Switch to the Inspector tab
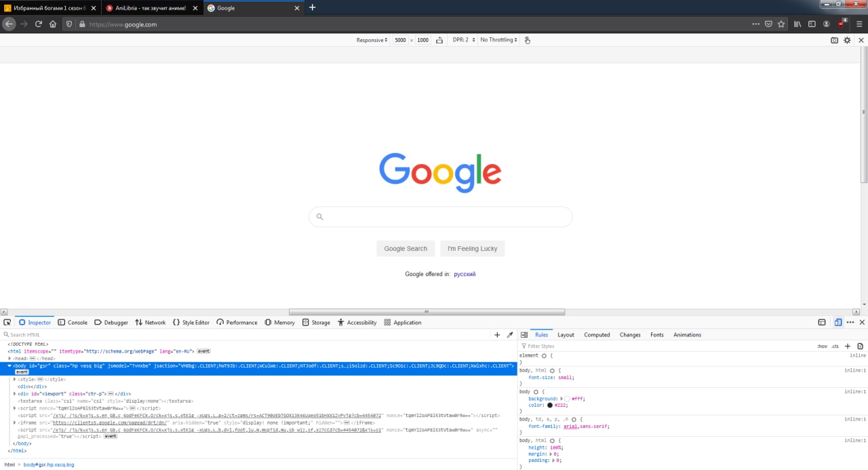The width and height of the screenshot is (868, 470). [35, 322]
